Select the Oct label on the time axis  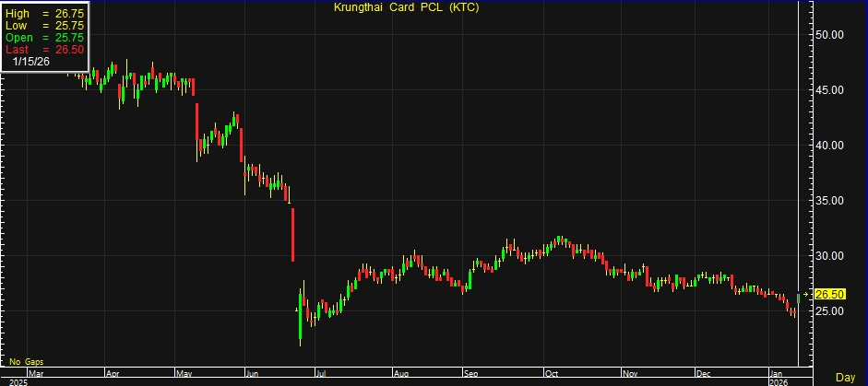552,374
